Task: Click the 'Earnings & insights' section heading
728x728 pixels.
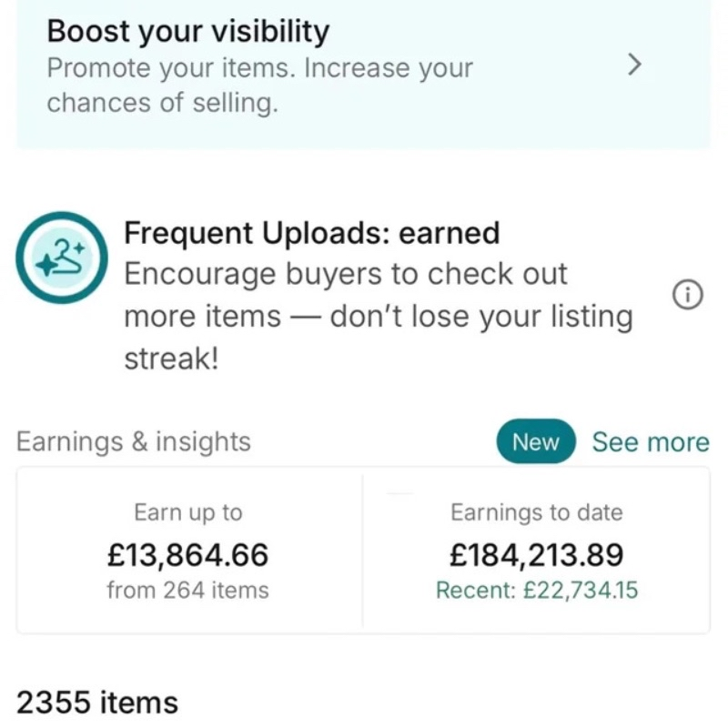Action: [x=134, y=442]
